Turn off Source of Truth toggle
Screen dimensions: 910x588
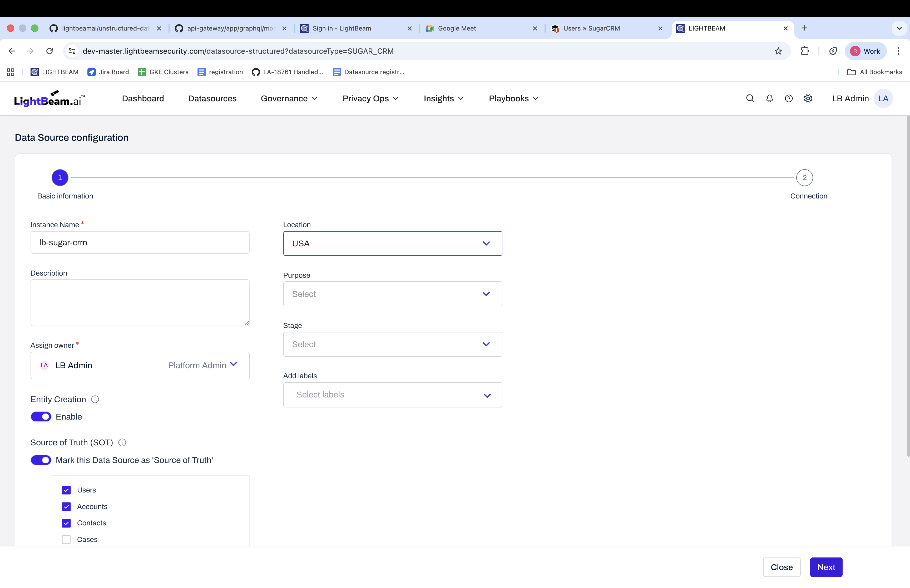click(41, 460)
